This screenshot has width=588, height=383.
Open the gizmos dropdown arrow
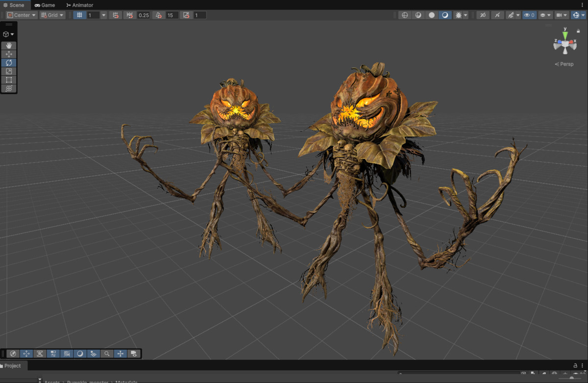pyautogui.click(x=583, y=15)
